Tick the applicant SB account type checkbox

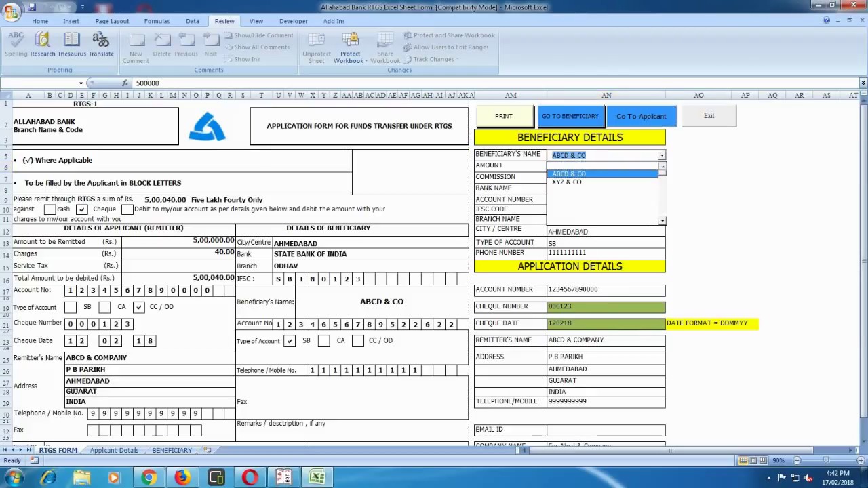pyautogui.click(x=71, y=307)
